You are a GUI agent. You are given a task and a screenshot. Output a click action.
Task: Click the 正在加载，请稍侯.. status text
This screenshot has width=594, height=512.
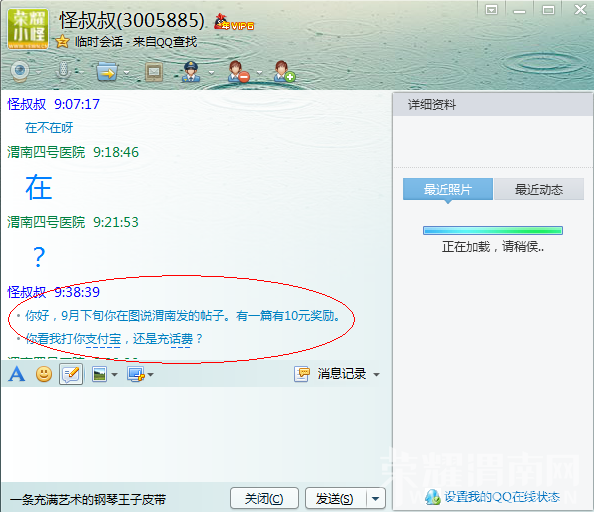point(493,247)
